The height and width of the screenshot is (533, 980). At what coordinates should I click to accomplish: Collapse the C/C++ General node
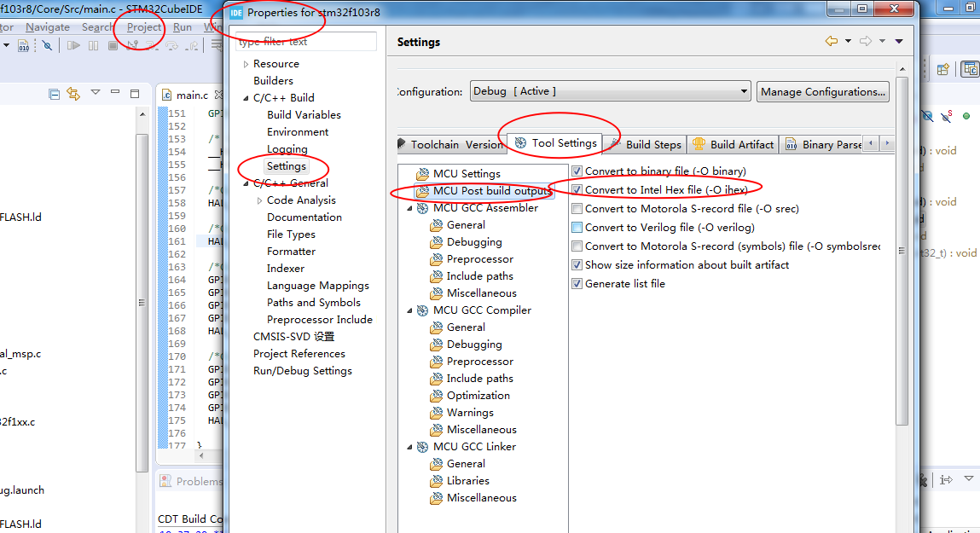click(246, 183)
